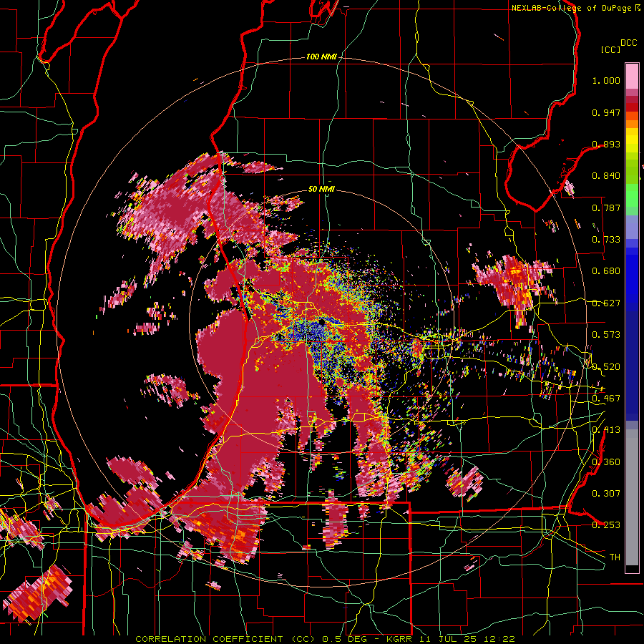Click the 0.573 legend value
The image size is (644, 644).
tap(606, 335)
